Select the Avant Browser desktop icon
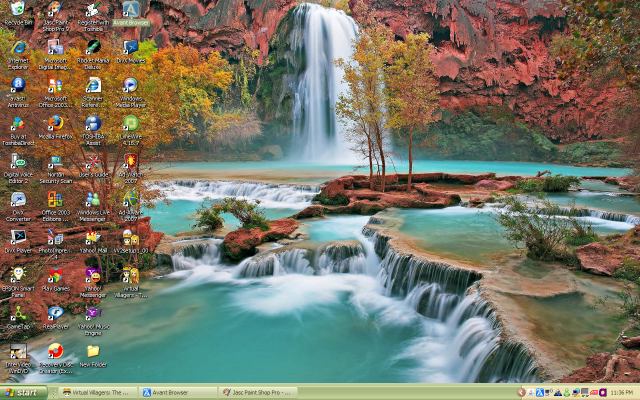Screen dimensions: 640x400 pyautogui.click(x=131, y=11)
